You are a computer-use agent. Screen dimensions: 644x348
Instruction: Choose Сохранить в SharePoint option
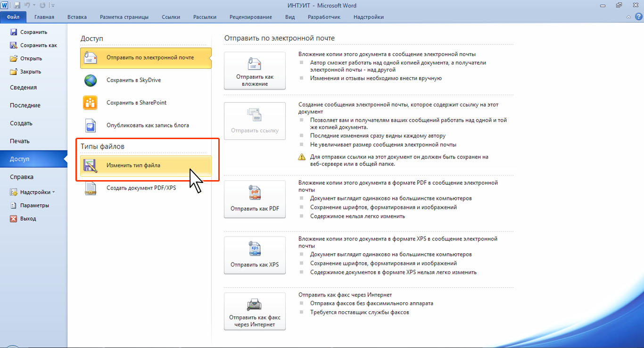[x=136, y=103]
